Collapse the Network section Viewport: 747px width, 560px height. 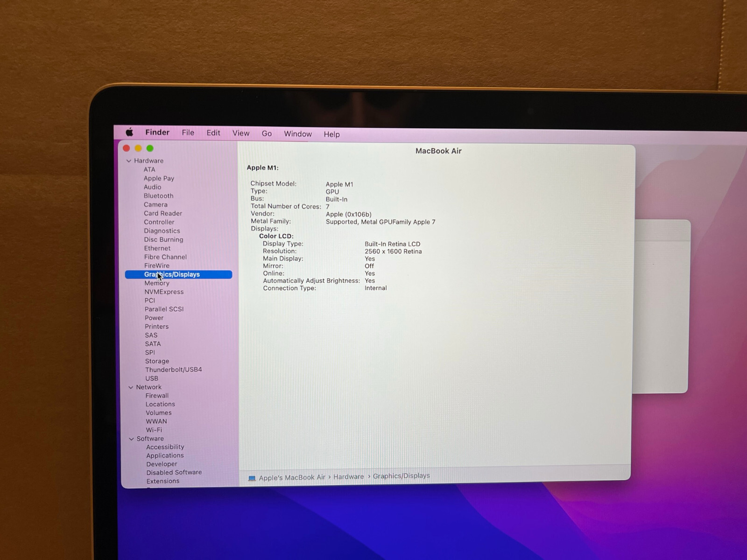pos(131,387)
